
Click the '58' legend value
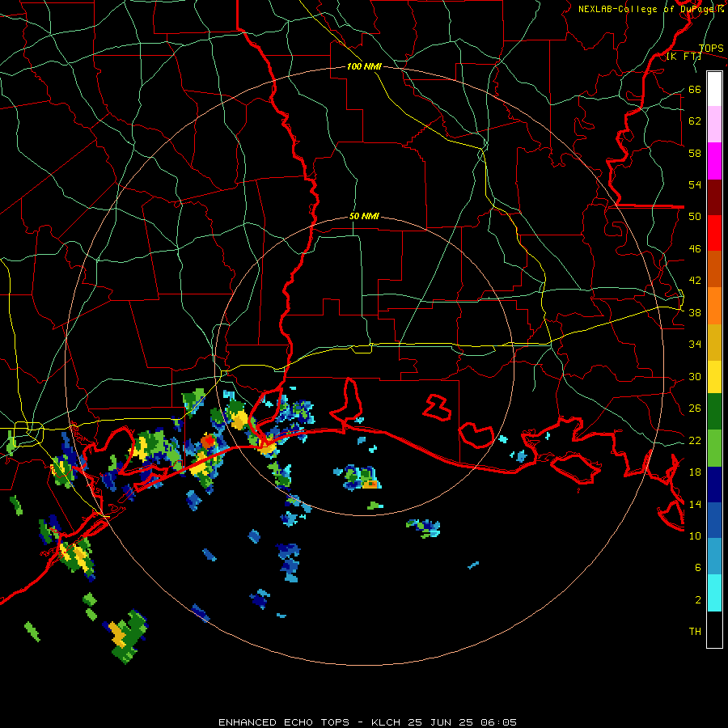(x=695, y=153)
